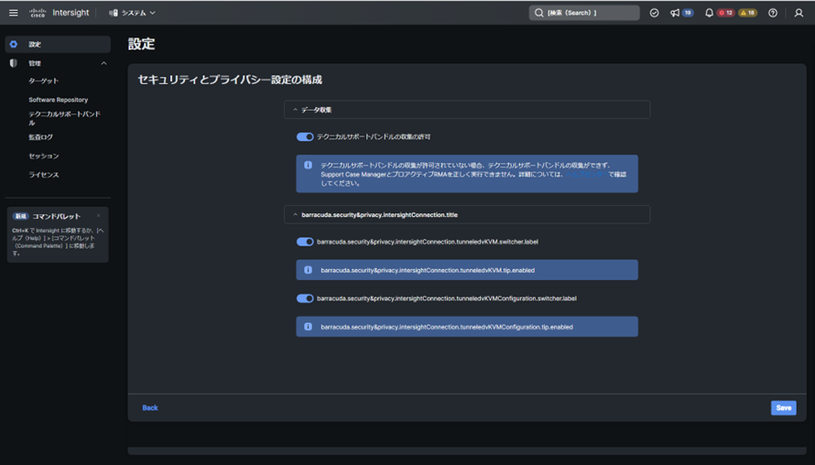Click the horizontal scrollbar at page bottom
This screenshot has height=465, width=815.
coord(467,451)
